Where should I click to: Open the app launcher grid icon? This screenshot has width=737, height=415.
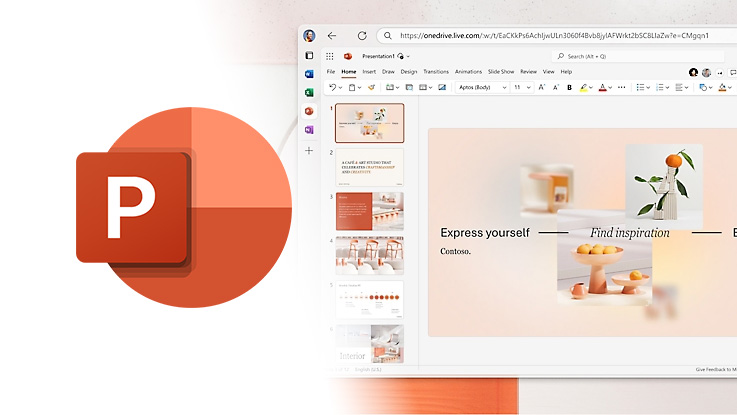(x=330, y=56)
